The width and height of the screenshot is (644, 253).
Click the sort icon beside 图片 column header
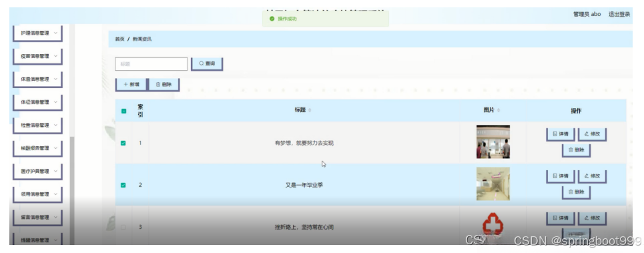click(499, 110)
